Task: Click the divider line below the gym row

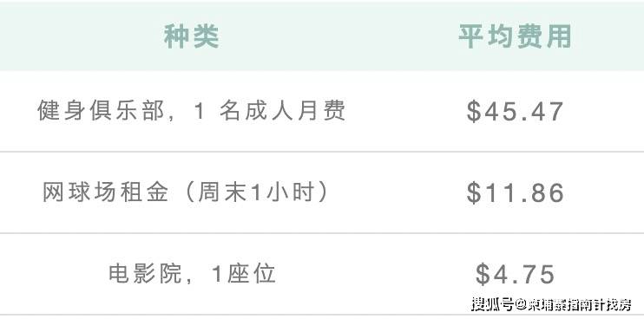Action: pyautogui.click(x=322, y=152)
